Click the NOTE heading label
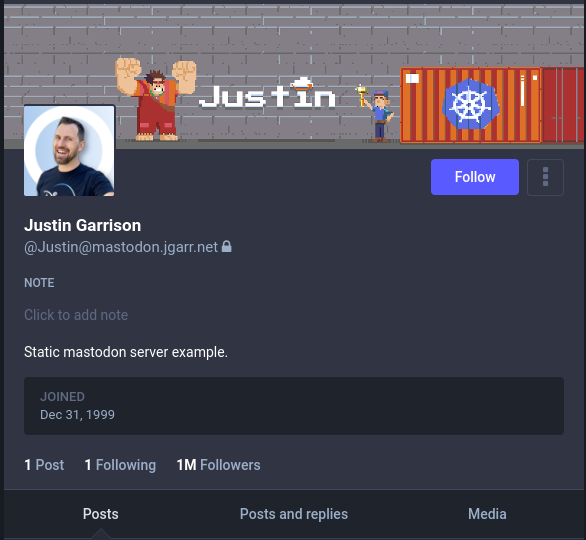586x540 pixels. point(39,283)
